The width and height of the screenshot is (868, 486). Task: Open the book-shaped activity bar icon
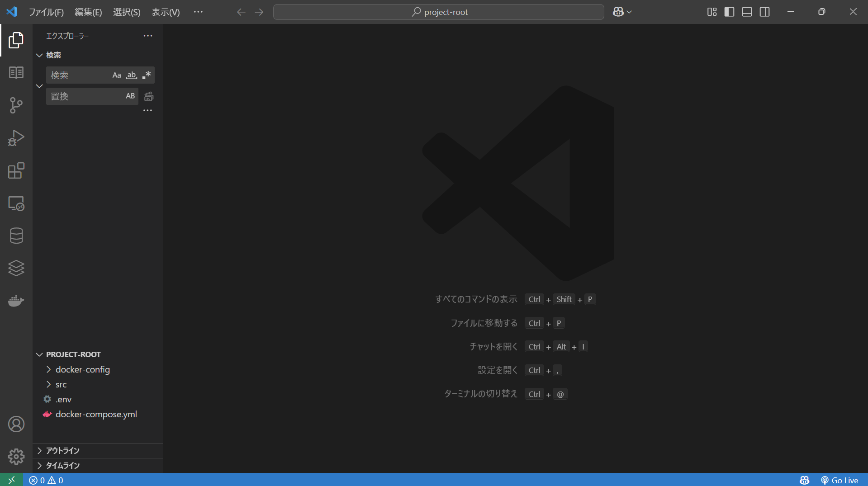(x=16, y=73)
